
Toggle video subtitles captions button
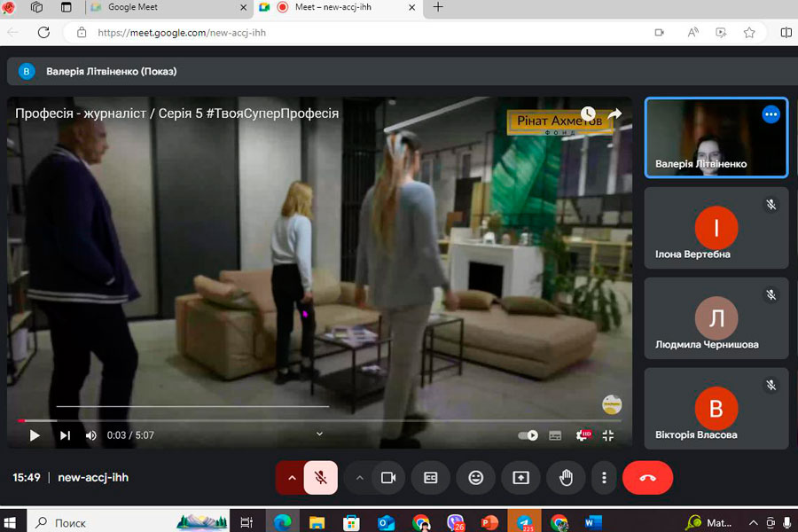pos(555,435)
